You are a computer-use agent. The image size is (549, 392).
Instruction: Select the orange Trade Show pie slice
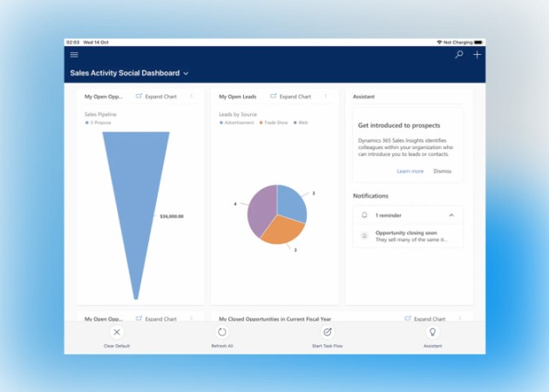(281, 230)
